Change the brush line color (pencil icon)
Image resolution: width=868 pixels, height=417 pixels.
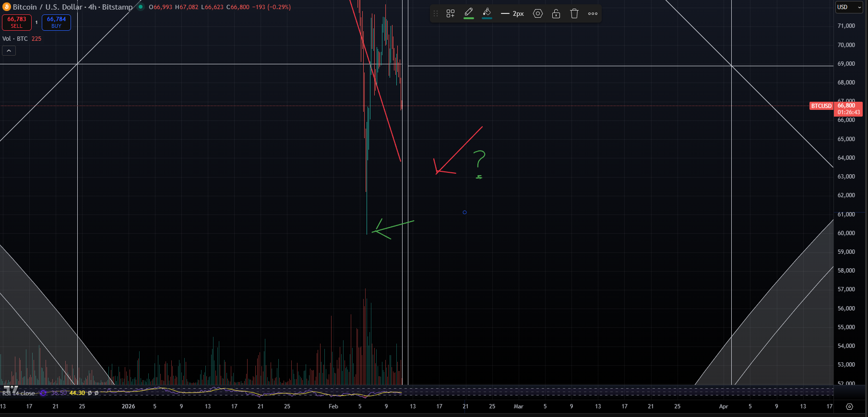click(x=469, y=13)
